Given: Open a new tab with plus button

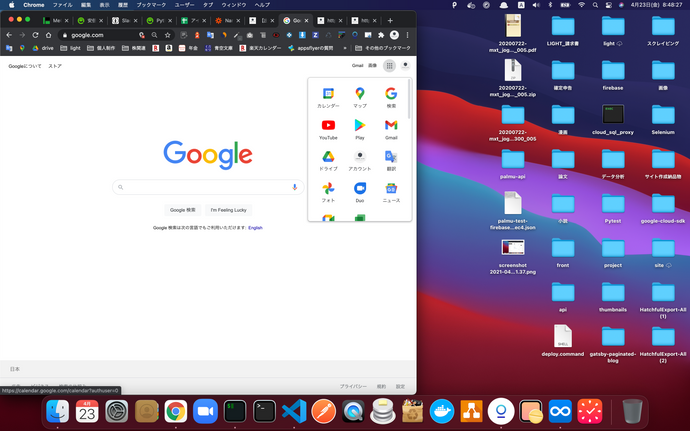Looking at the screenshot, I should coord(391,20).
